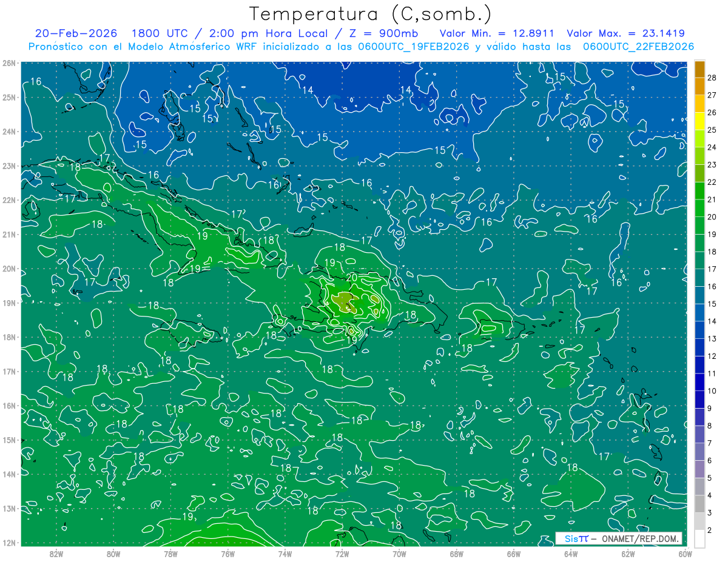Select 'Valor Max. = 23.1419' text
The height and width of the screenshot is (562, 728).
tap(625, 33)
